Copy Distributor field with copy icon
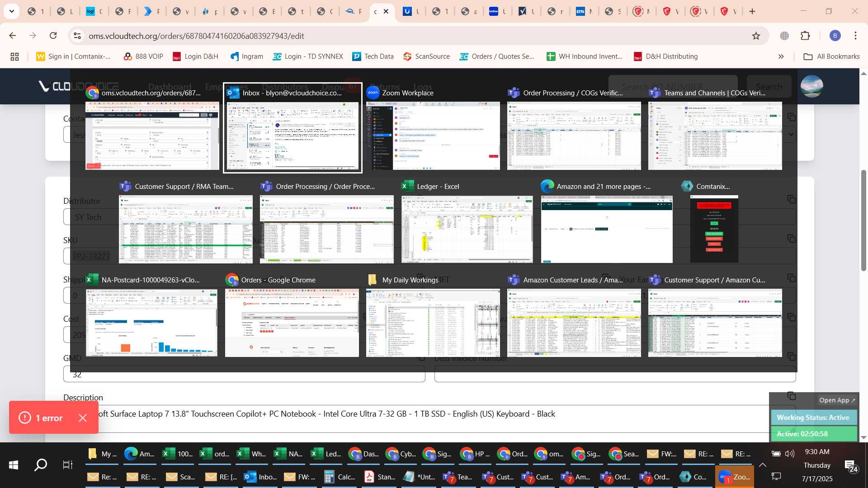 click(x=791, y=199)
